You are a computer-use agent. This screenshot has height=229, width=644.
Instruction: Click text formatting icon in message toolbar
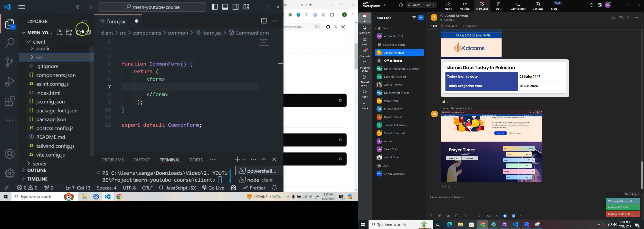(x=431, y=216)
